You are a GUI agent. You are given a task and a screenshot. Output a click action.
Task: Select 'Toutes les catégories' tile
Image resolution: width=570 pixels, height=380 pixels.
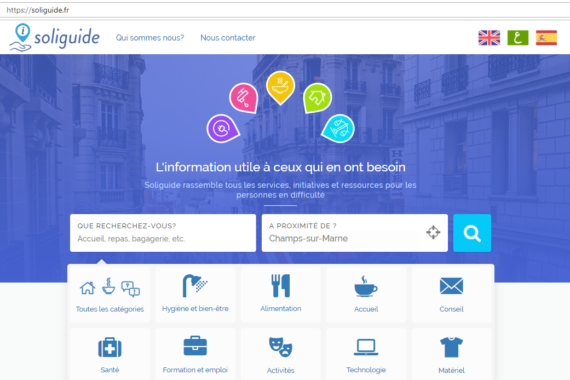tap(110, 294)
